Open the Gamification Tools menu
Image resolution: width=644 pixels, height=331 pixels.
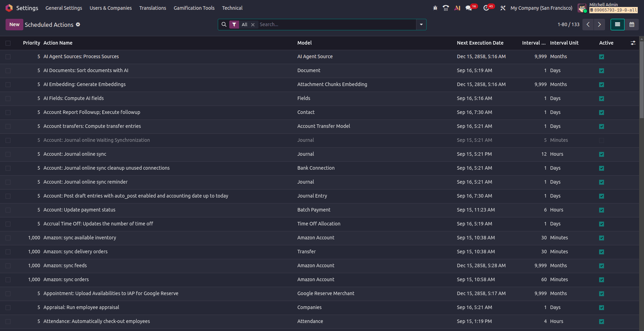click(194, 8)
